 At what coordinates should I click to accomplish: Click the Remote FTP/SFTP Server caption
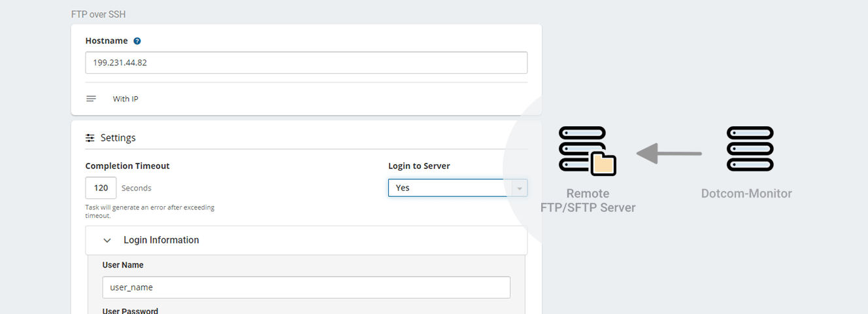(588, 200)
